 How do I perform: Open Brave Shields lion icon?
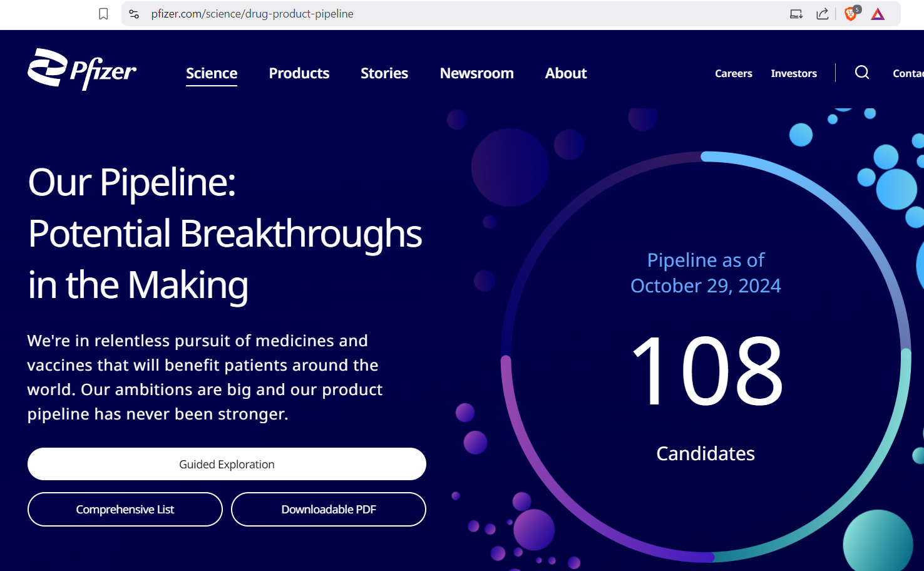pyautogui.click(x=851, y=13)
